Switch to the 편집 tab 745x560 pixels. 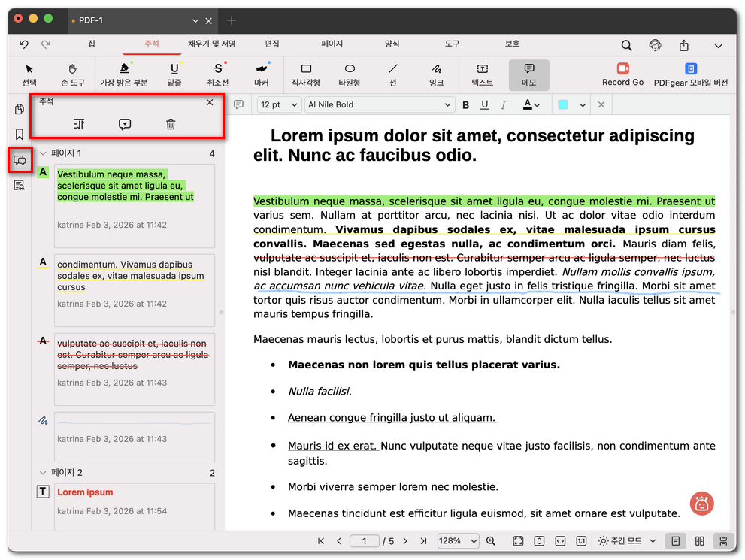[x=271, y=44]
